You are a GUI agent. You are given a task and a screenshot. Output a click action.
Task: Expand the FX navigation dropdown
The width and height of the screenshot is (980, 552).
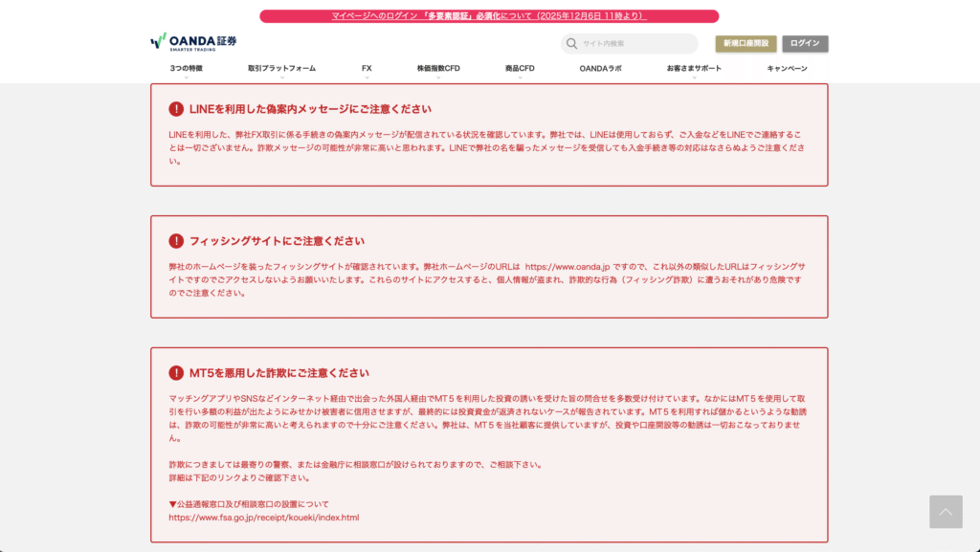367,69
